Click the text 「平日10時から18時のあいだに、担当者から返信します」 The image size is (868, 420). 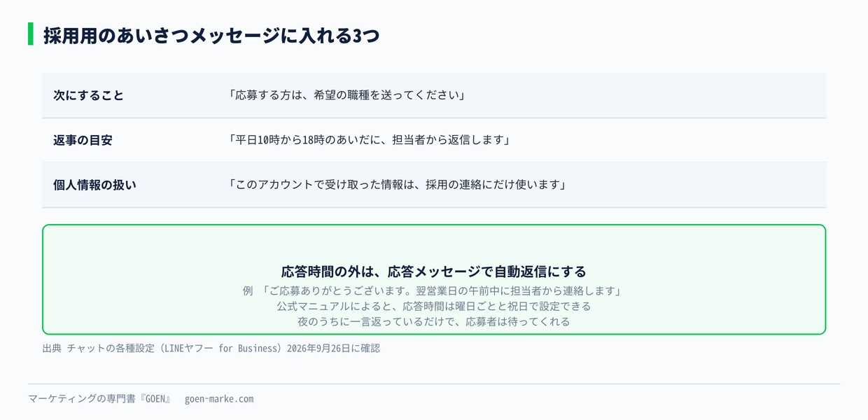(368, 140)
